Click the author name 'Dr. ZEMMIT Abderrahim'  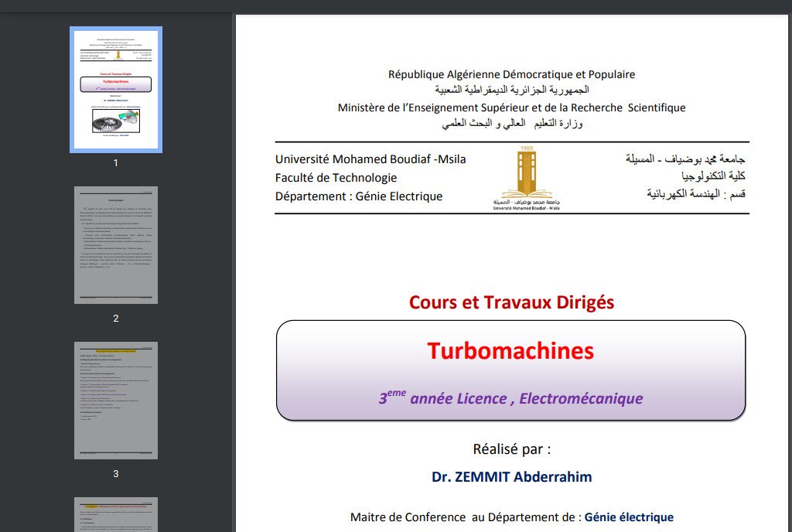tap(512, 477)
